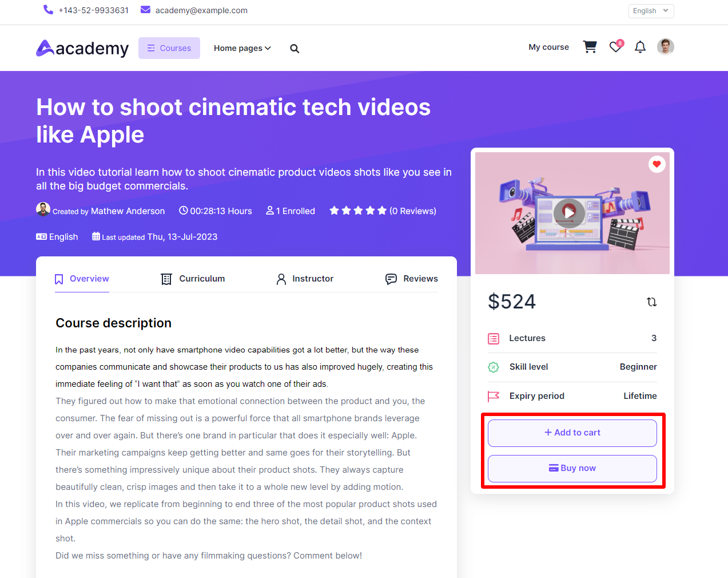Open the English language dropdown

click(650, 11)
